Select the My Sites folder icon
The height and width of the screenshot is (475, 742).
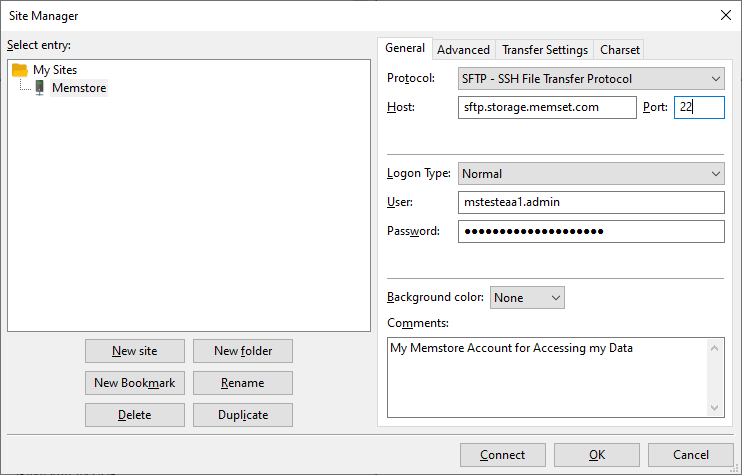tap(20, 70)
